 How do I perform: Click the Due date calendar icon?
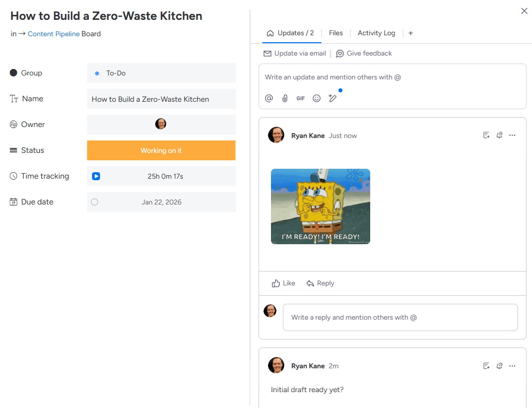13,202
